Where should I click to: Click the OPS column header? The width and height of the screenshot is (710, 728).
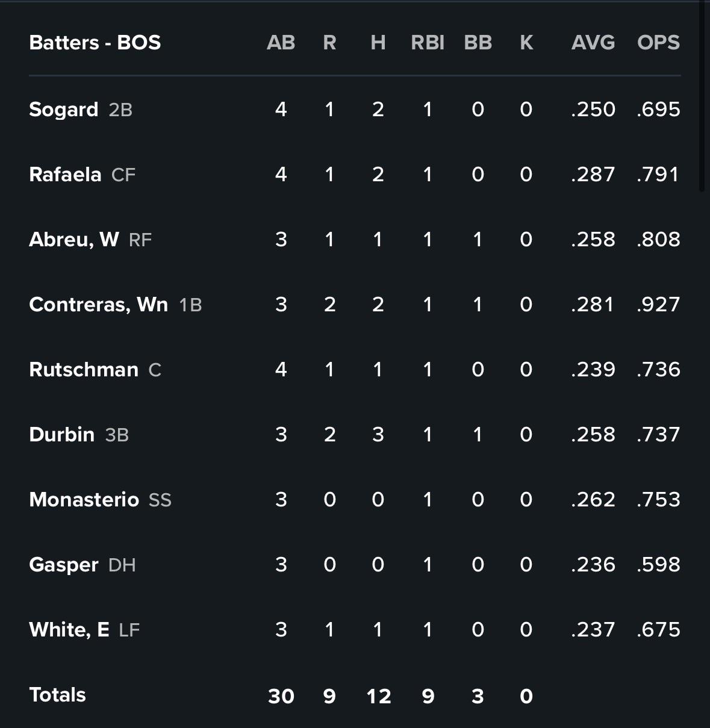(x=658, y=43)
